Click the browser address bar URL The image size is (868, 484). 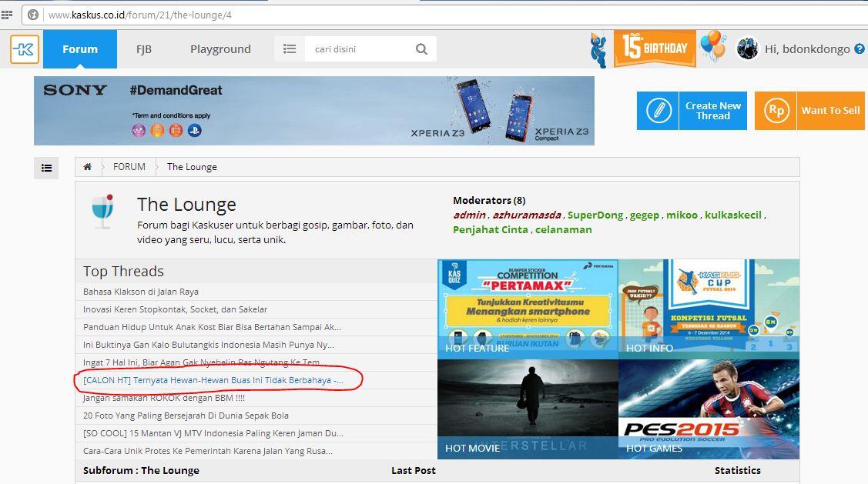pos(140,15)
